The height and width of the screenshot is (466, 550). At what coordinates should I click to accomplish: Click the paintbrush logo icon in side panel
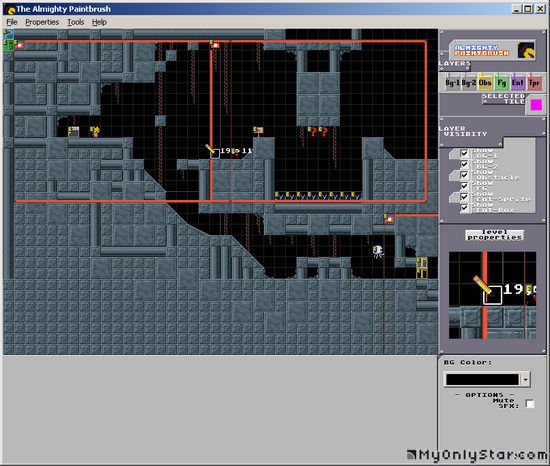(x=526, y=50)
